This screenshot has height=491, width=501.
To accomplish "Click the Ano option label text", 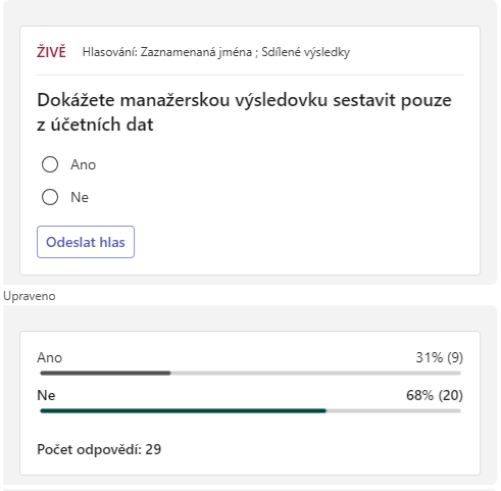I will 83,165.
